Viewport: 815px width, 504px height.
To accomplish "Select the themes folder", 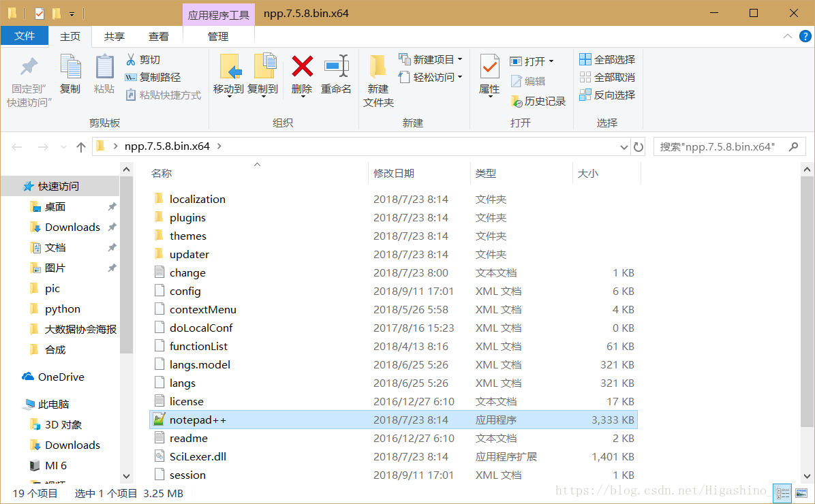I will coord(393,236).
